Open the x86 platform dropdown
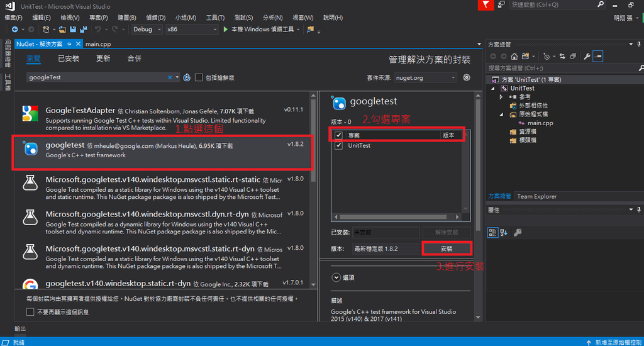The height and width of the screenshot is (346, 644). (191, 29)
